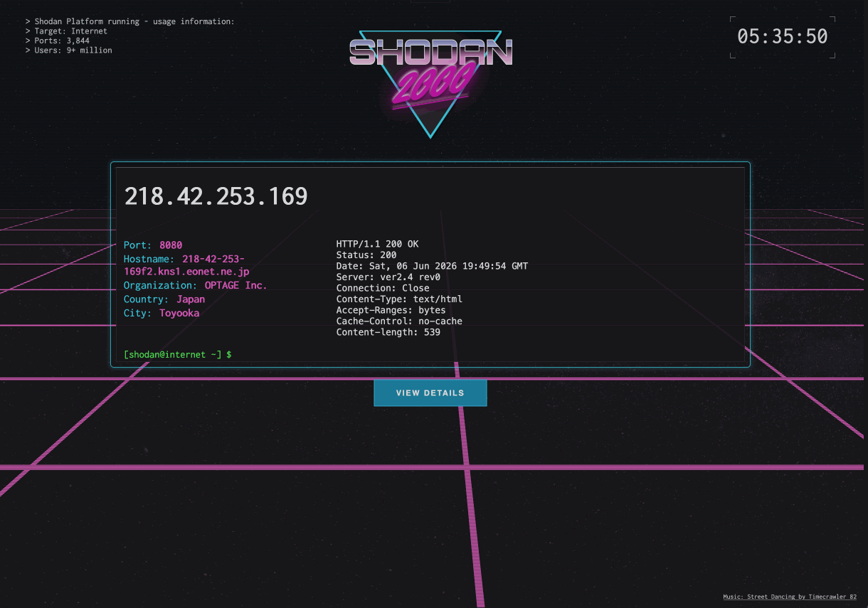This screenshot has height=608, width=868.
Task: Click organization name OPTAGE Inc.
Action: tap(235, 286)
